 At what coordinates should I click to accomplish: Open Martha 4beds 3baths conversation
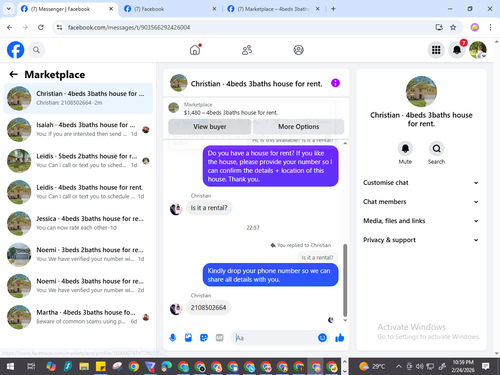coord(78,317)
